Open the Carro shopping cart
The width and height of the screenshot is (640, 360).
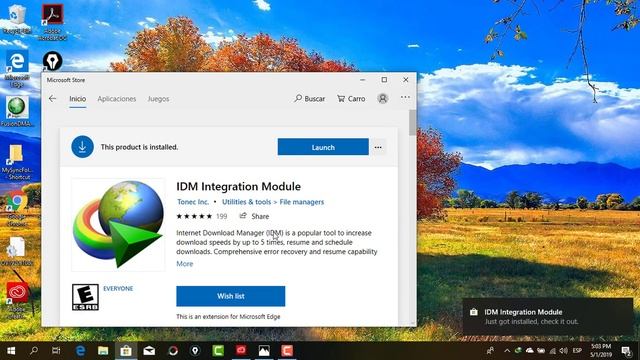tap(351, 99)
